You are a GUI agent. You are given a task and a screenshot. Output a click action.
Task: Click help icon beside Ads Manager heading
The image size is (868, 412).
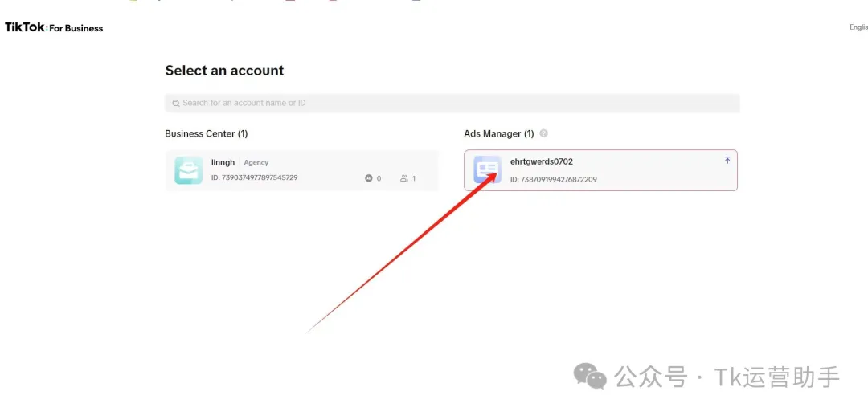point(544,133)
